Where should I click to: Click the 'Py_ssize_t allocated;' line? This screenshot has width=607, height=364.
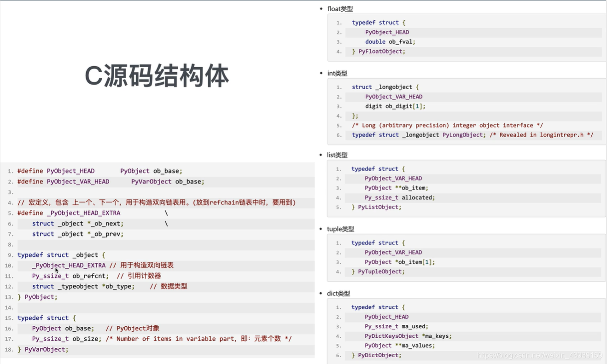(x=400, y=197)
